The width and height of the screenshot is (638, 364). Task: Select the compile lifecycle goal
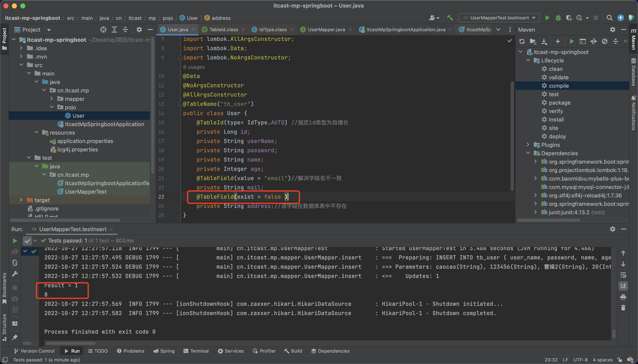(x=558, y=86)
